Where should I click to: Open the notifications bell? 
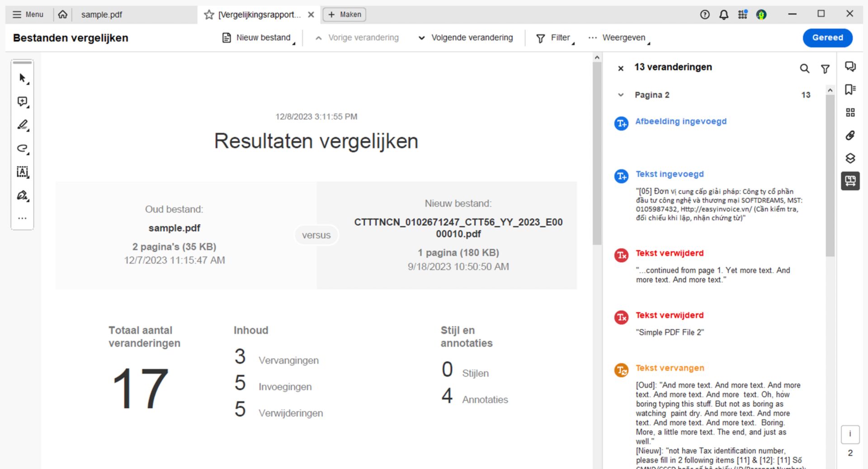(724, 14)
